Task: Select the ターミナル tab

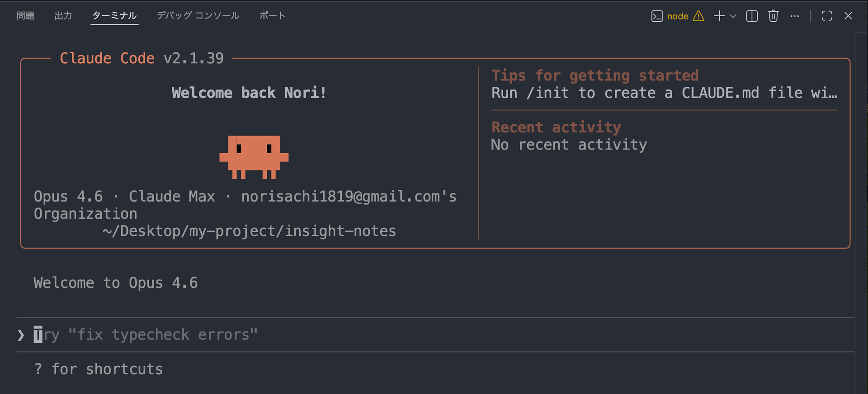Action: (x=114, y=16)
